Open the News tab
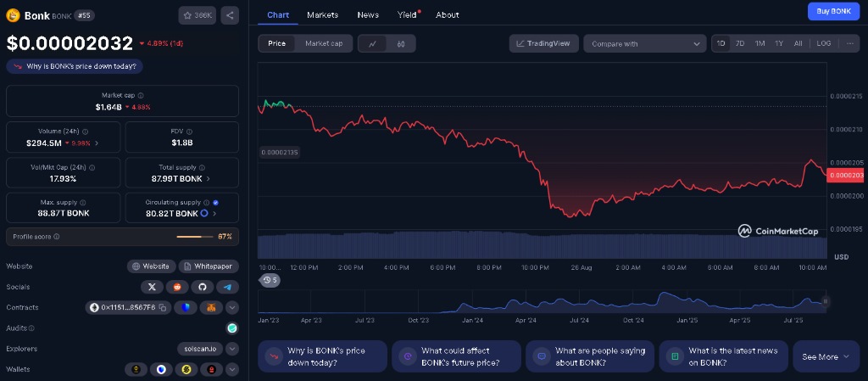The image size is (868, 381). (x=368, y=14)
